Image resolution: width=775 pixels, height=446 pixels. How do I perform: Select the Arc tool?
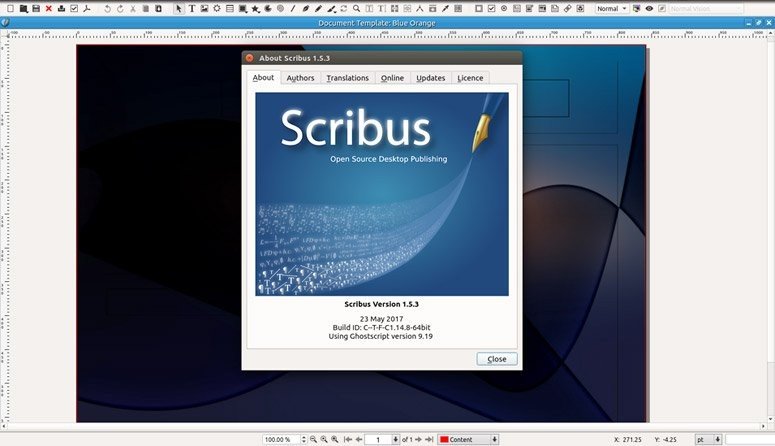coord(267,8)
